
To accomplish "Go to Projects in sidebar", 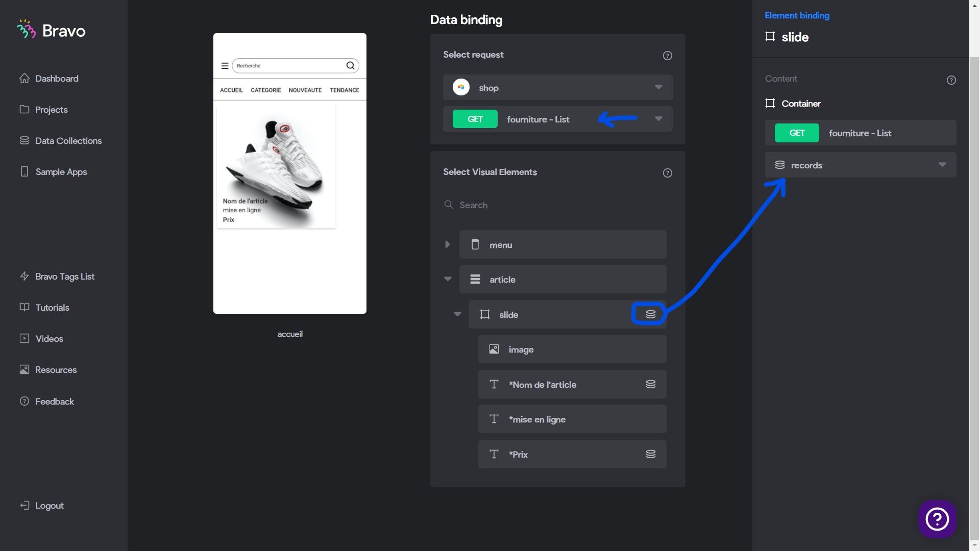I will [43, 110].
